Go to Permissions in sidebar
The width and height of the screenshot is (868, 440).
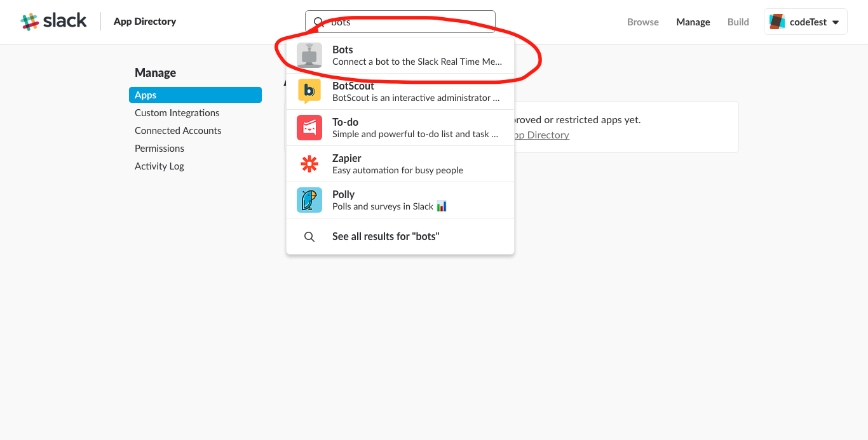pyautogui.click(x=159, y=148)
